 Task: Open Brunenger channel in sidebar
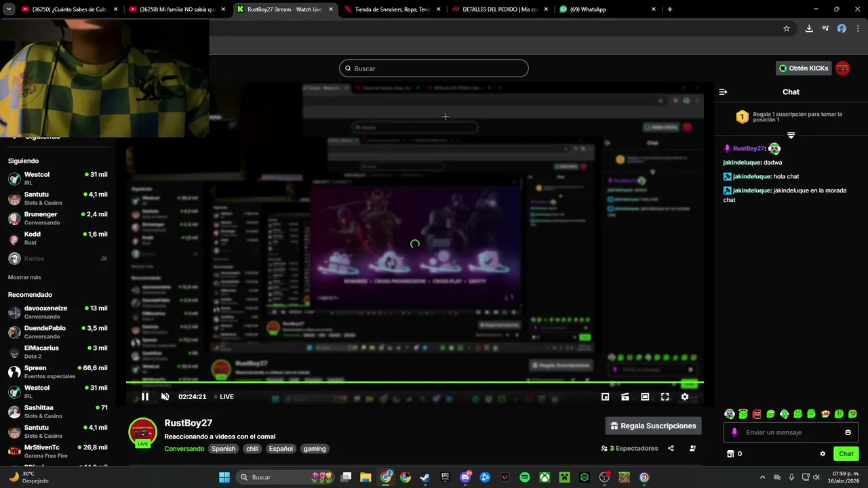point(58,218)
